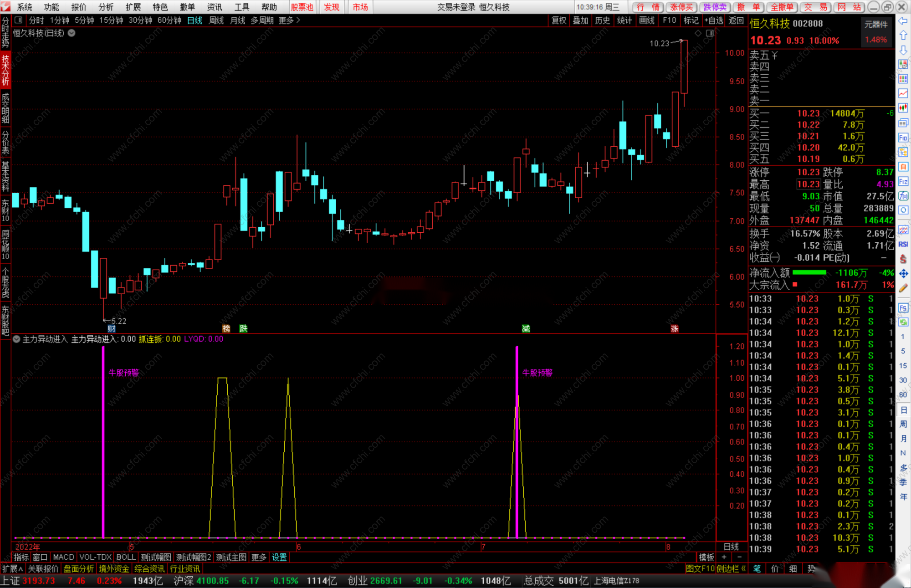Expand the 主力异动进入 indicator dropdown arrow
The height and width of the screenshot is (588, 911).
(x=16, y=339)
